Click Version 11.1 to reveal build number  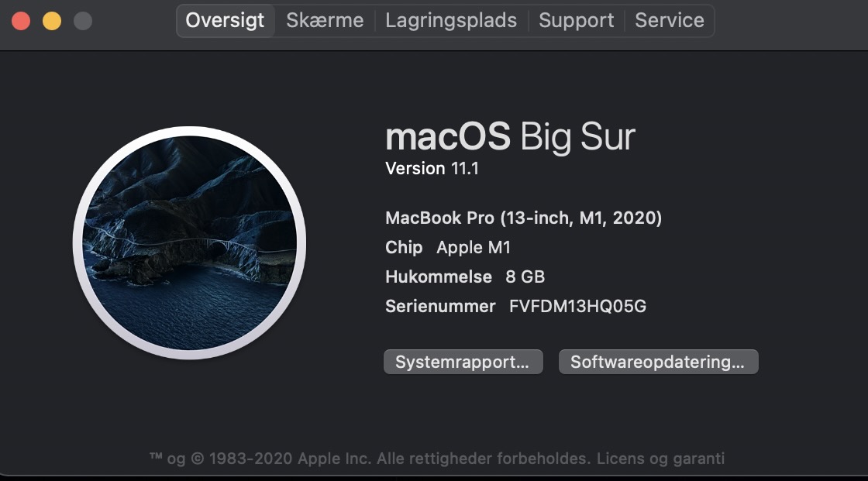pyautogui.click(x=432, y=168)
